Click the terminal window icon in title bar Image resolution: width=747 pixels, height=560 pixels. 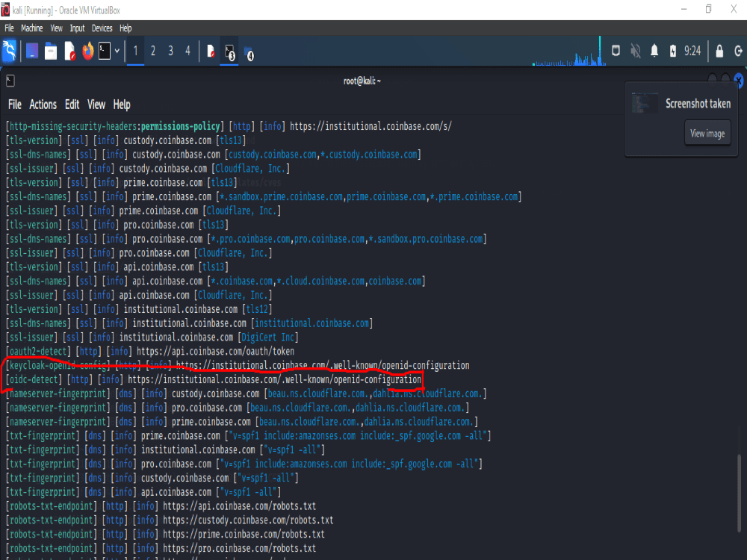(x=10, y=81)
